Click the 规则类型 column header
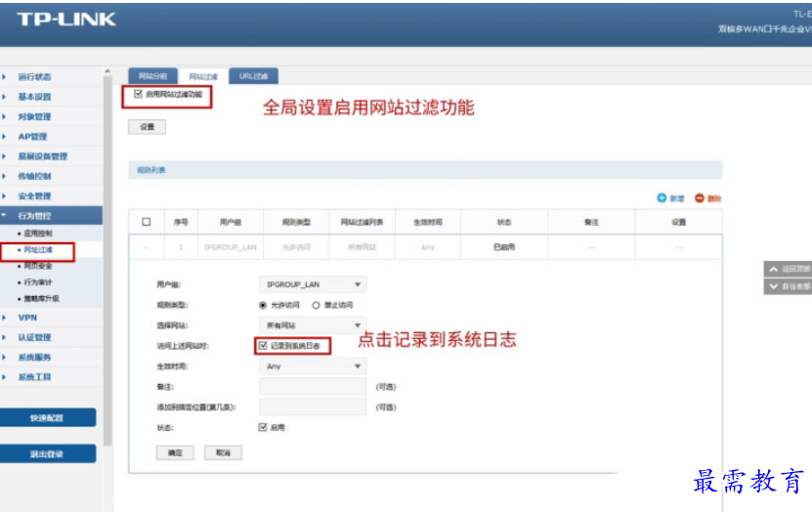The width and height of the screenshot is (812, 512). [x=296, y=222]
